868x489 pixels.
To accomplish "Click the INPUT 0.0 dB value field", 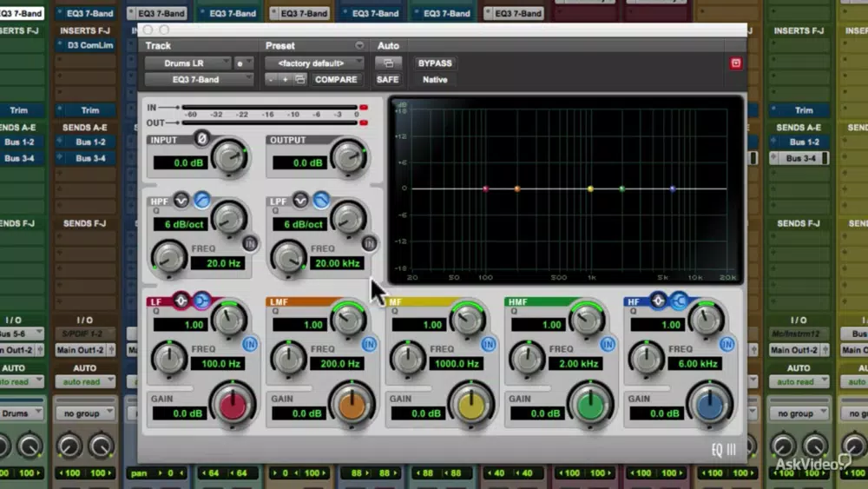I will (180, 162).
